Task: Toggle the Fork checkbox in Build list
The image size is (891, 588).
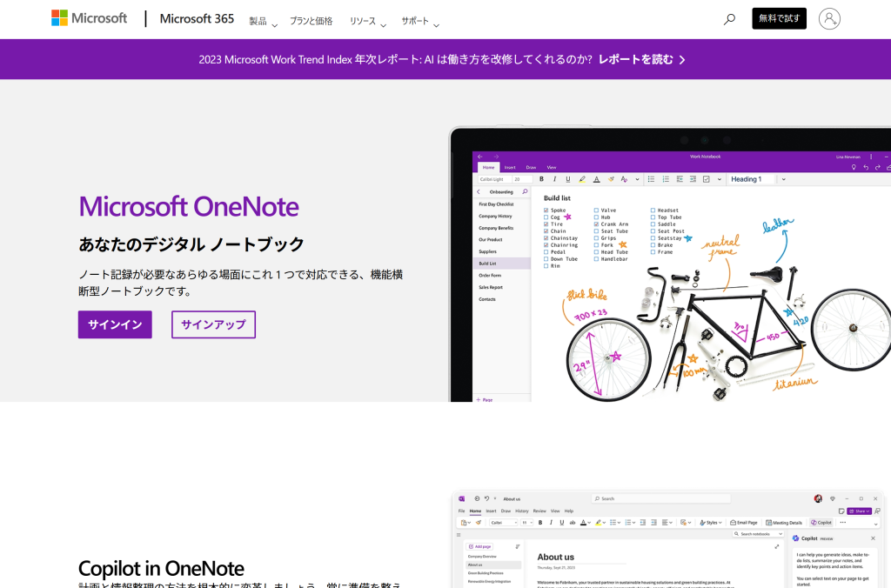Action: point(596,245)
